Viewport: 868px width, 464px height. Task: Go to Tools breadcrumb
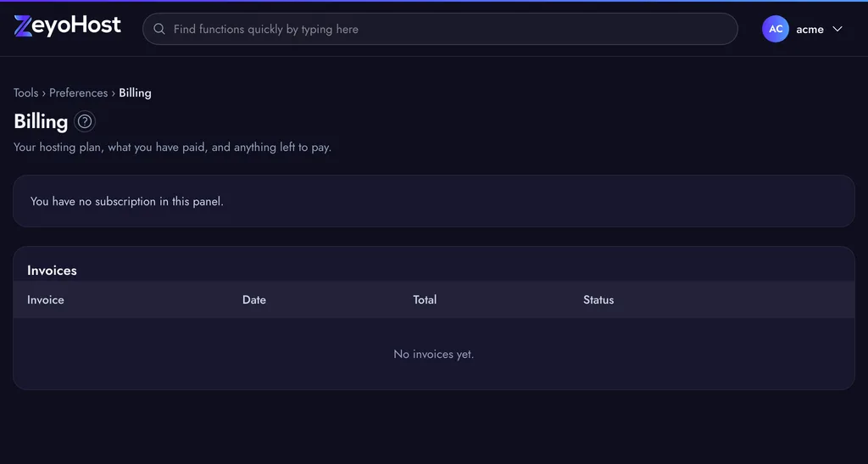click(x=26, y=92)
